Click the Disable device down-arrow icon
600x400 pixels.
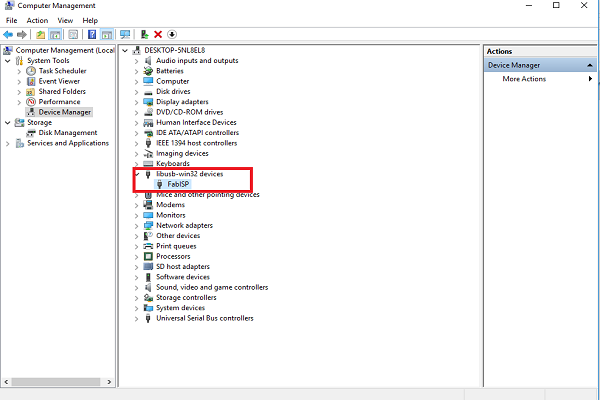tap(172, 34)
